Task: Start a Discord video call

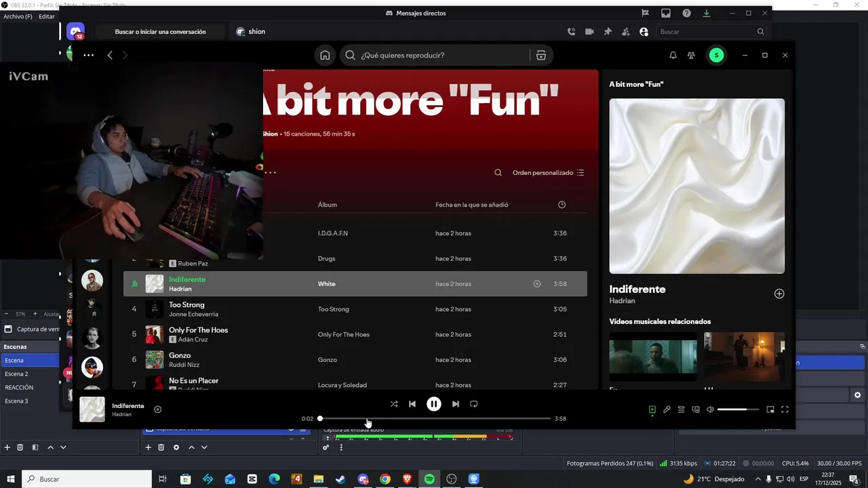Action: click(x=589, y=32)
